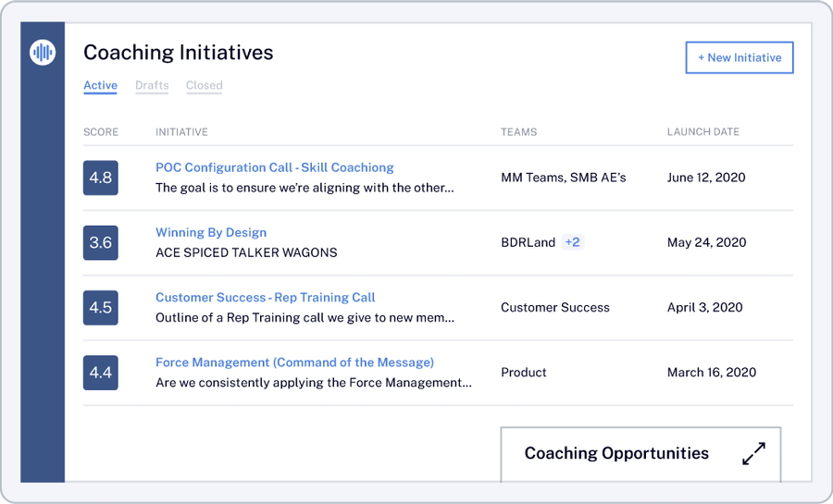Click 'Are we consistently applying the Force Management' description
The height and width of the screenshot is (504, 833).
tap(314, 383)
